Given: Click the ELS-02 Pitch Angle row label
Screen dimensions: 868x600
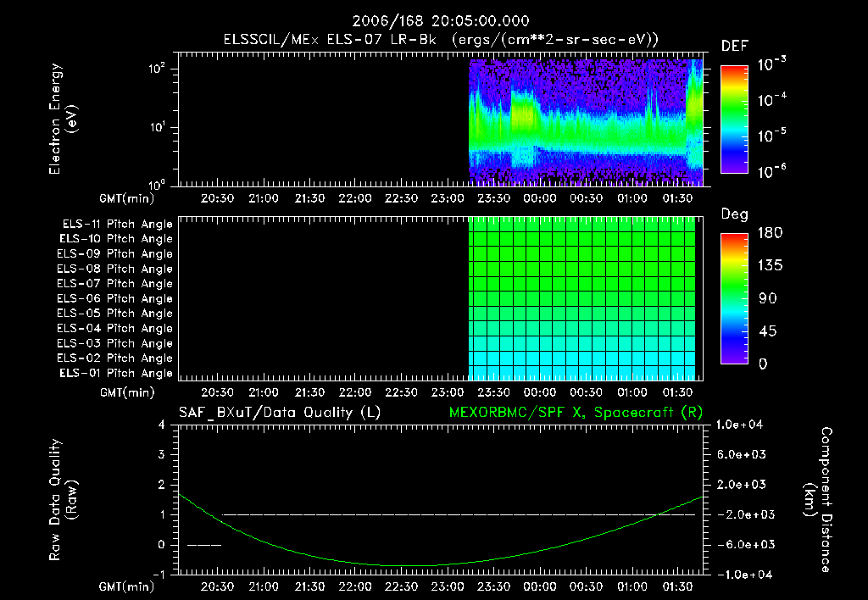Looking at the screenshot, I should tap(114, 358).
